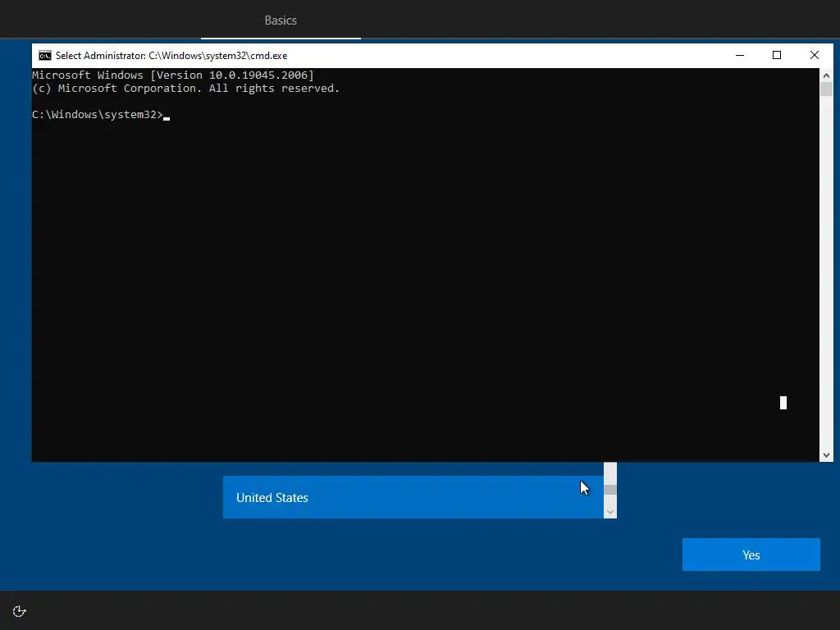
Task: Select United States in region list
Action: pos(413,497)
